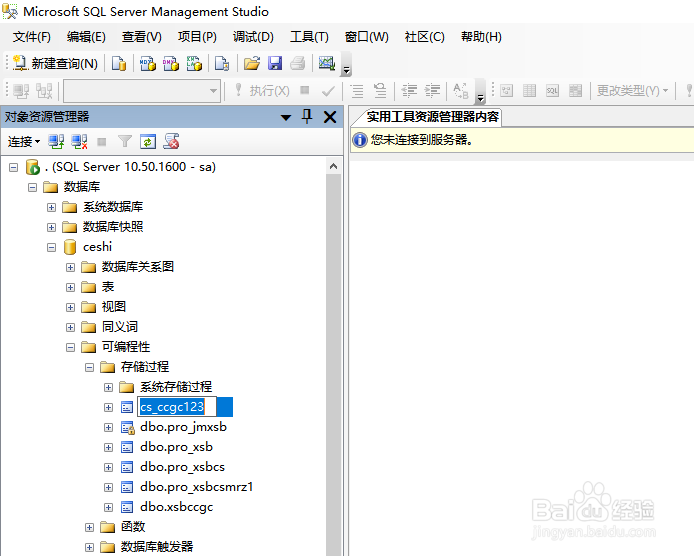Open the 文件(F) menu
Screen dimensions: 694x556
tap(31, 37)
